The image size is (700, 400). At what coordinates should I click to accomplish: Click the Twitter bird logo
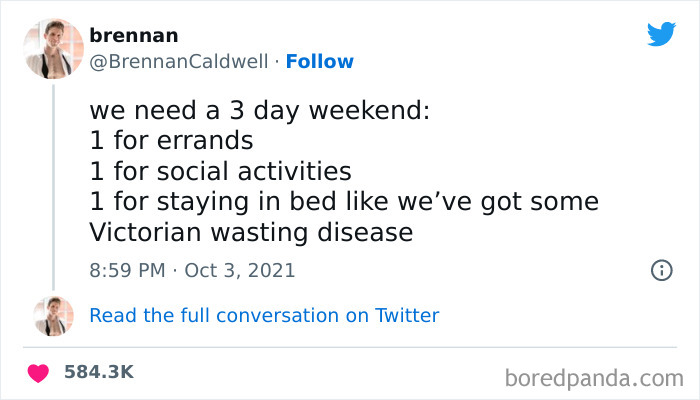point(660,35)
